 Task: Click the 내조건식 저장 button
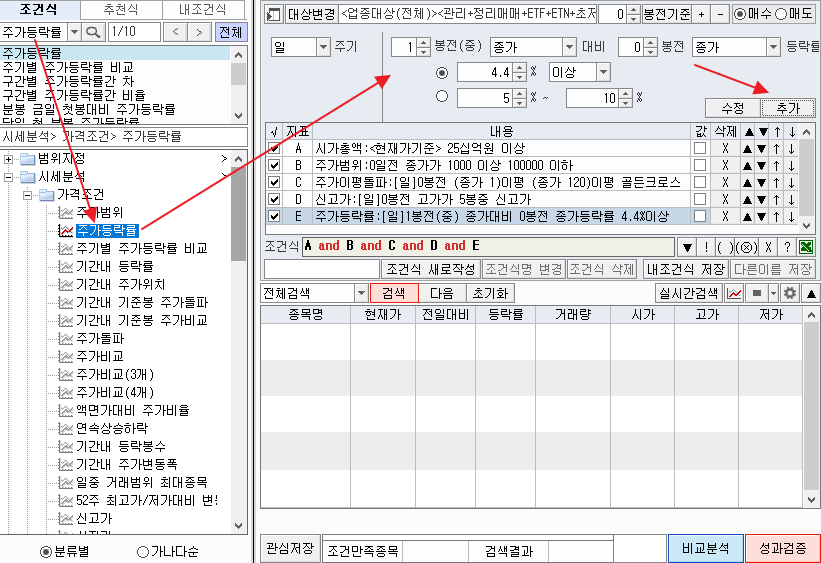pyautogui.click(x=686, y=269)
